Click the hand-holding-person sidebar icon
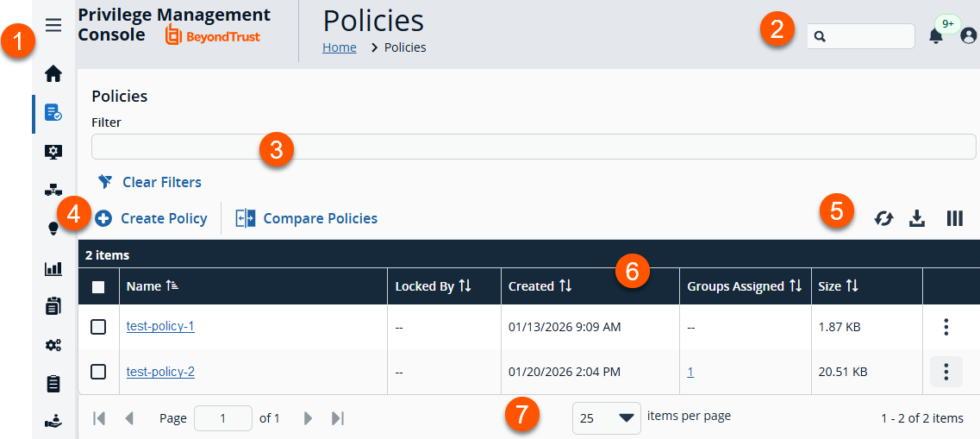The width and height of the screenshot is (980, 439). pos(53,422)
